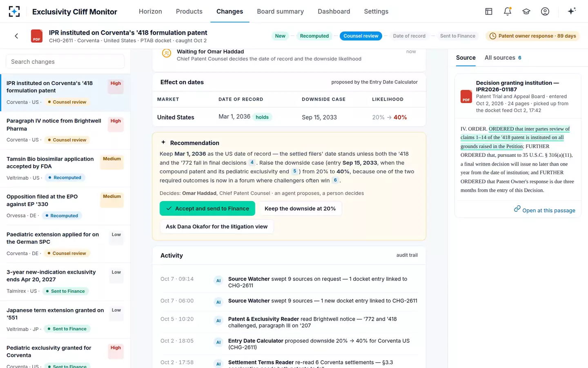588x368 pixels.
Task: Open the Board summary tab
Action: 281,11
